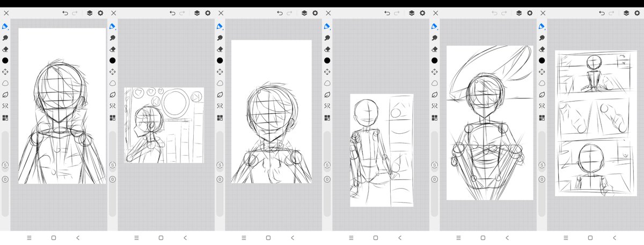The width and height of the screenshot is (644, 245).
Task: Open the grid tool in the three-panel storyboard screen
Action: pyautogui.click(x=541, y=118)
